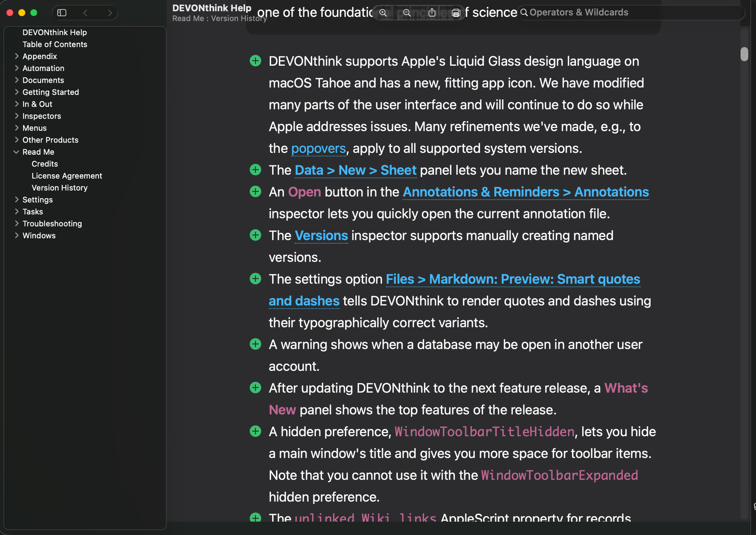Open the share menu icon

432,13
